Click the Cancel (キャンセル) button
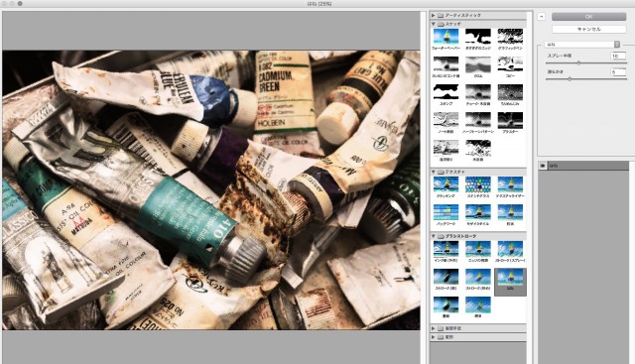This screenshot has width=635, height=364. (588, 29)
